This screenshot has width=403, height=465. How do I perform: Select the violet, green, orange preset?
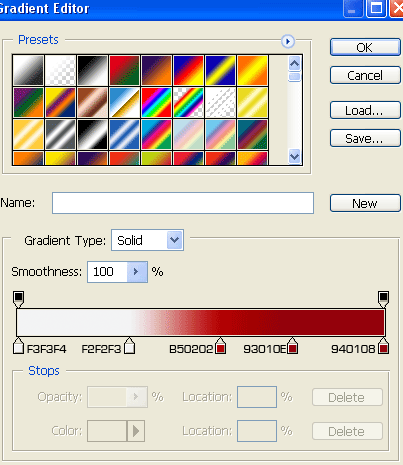28,102
